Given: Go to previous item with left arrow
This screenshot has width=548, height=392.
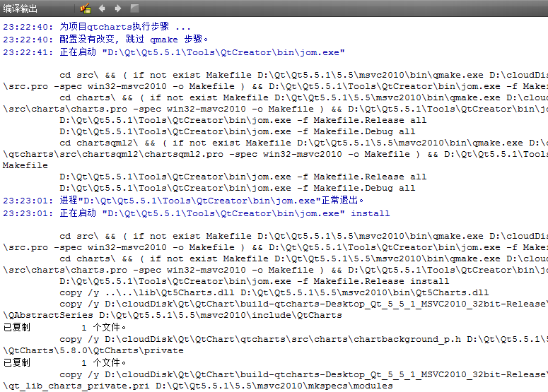Looking at the screenshot, I should pyautogui.click(x=102, y=8).
